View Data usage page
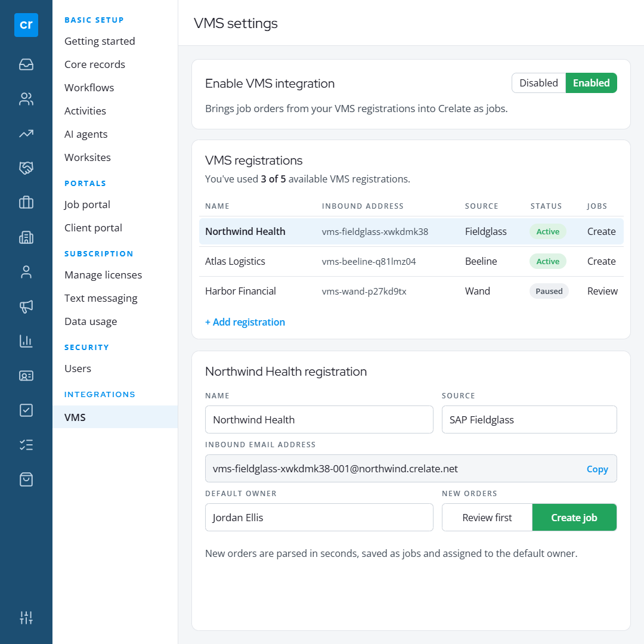The image size is (644, 644). (x=91, y=321)
